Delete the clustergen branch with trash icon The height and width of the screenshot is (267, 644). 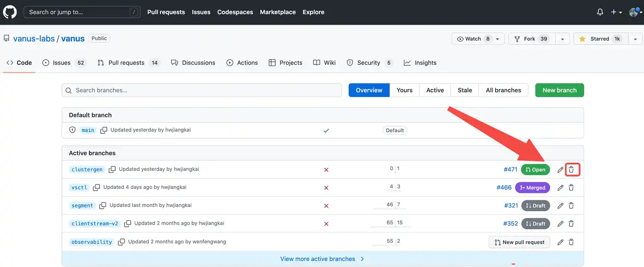[572, 170]
